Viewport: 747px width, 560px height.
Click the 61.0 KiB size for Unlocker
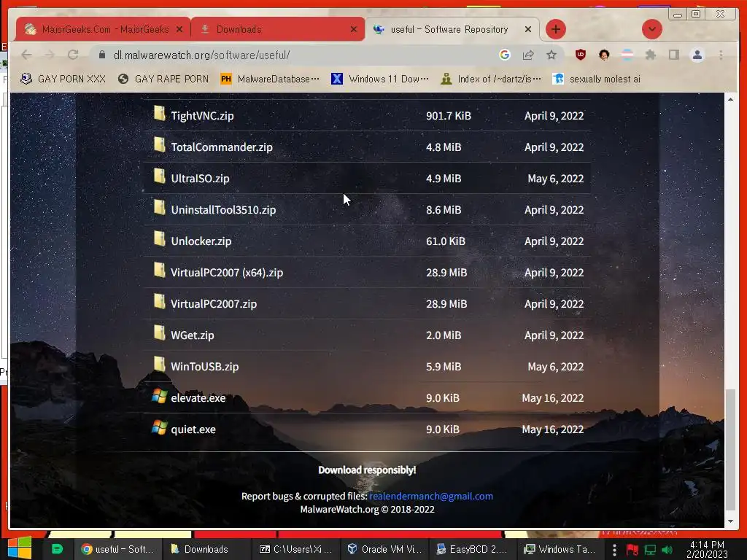[x=446, y=241]
